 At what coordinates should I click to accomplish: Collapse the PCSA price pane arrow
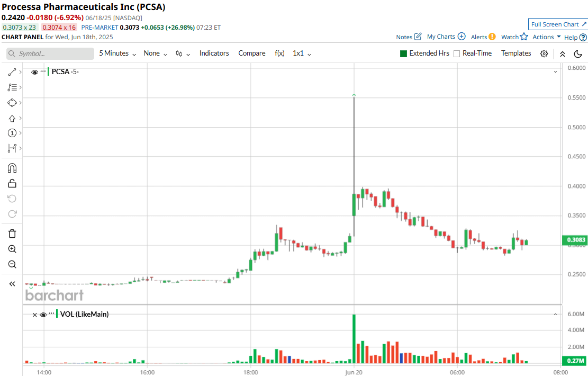pos(555,71)
